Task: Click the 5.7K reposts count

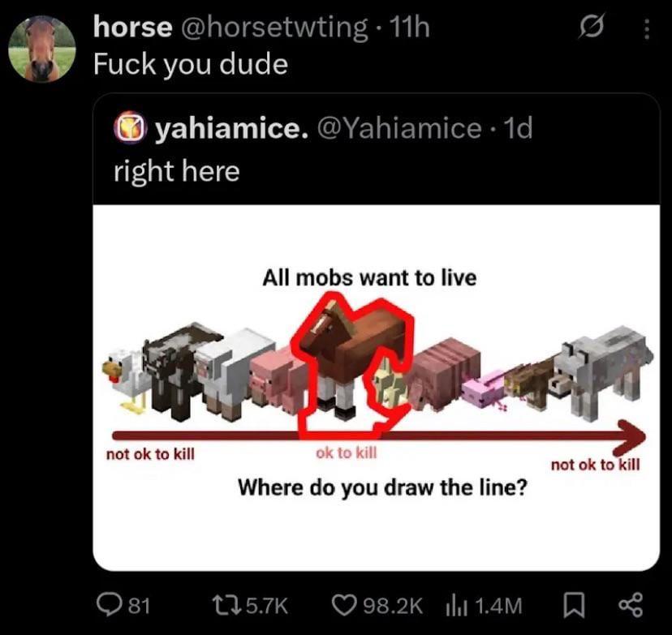Action: [x=267, y=606]
